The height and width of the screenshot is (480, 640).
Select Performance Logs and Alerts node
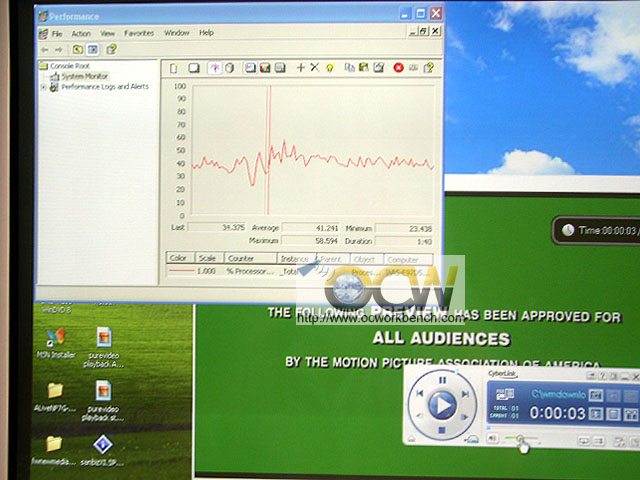(x=105, y=87)
